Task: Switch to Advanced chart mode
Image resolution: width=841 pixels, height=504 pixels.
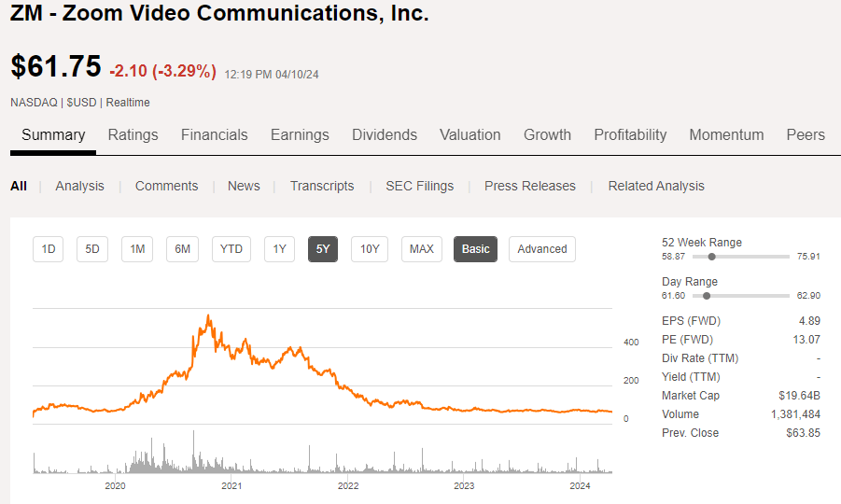Action: pos(542,249)
